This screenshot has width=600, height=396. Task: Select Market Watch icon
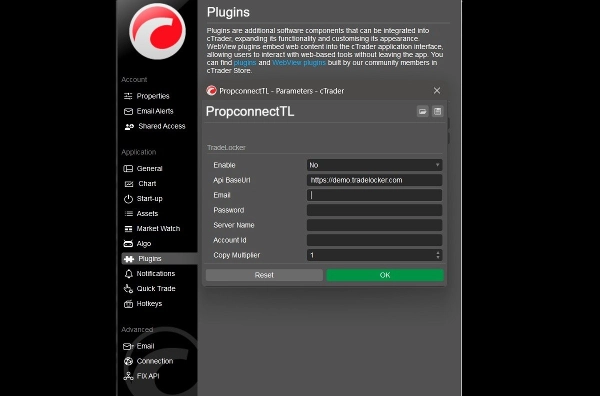click(129, 229)
